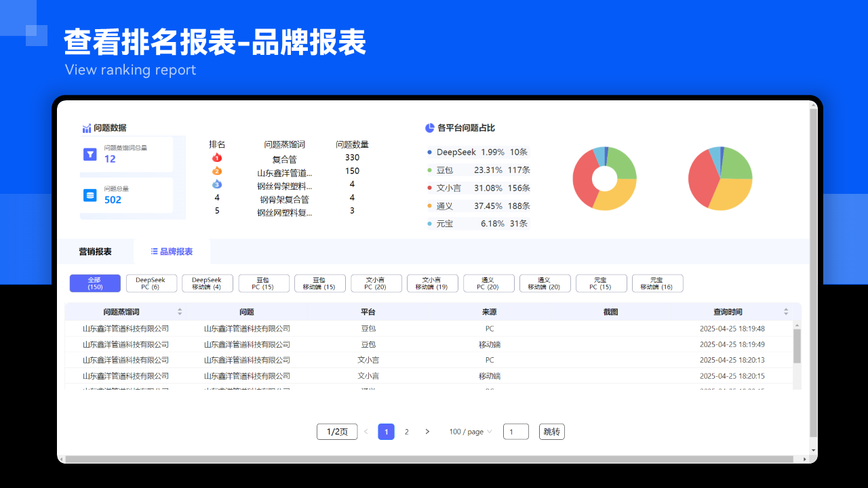Switch to the 品牌报表 tab
This screenshot has height=488, width=868.
point(172,251)
